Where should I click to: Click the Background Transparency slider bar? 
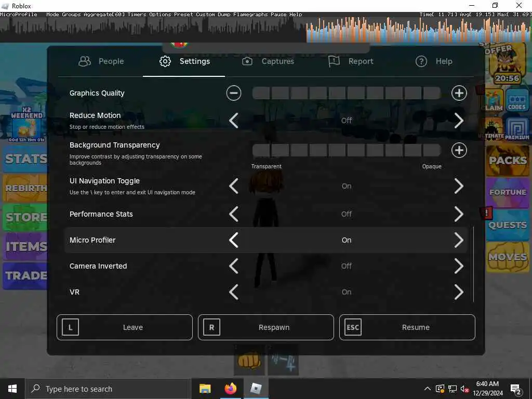tap(347, 150)
